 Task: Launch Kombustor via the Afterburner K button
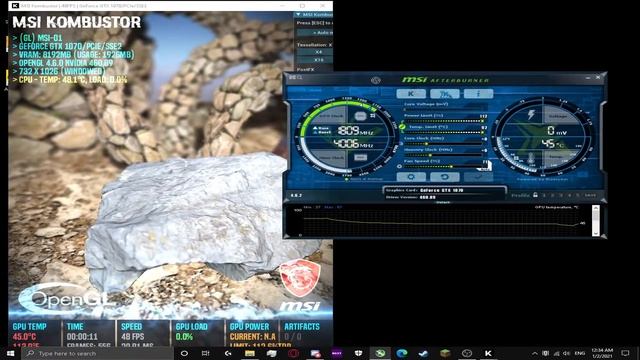click(x=411, y=93)
